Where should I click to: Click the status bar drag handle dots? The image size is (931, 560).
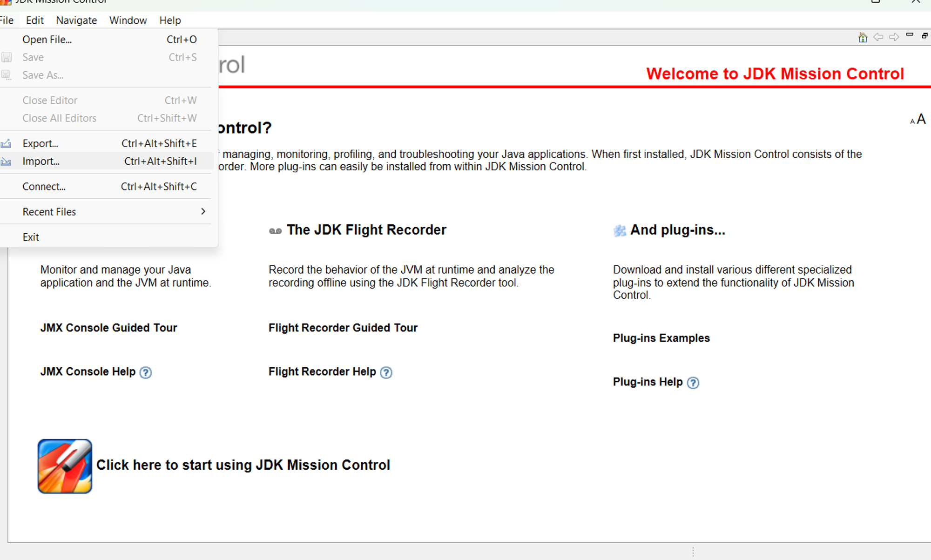pyautogui.click(x=693, y=552)
